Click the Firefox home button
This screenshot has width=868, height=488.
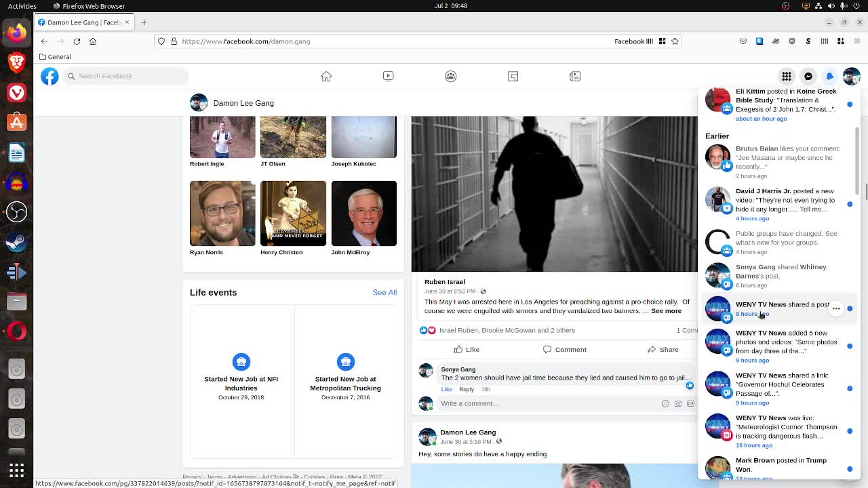click(x=93, y=41)
